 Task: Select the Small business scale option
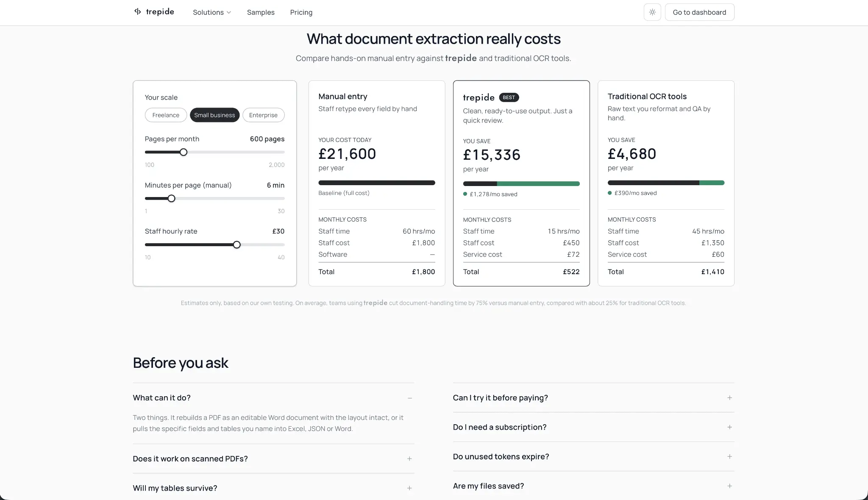pyautogui.click(x=214, y=115)
